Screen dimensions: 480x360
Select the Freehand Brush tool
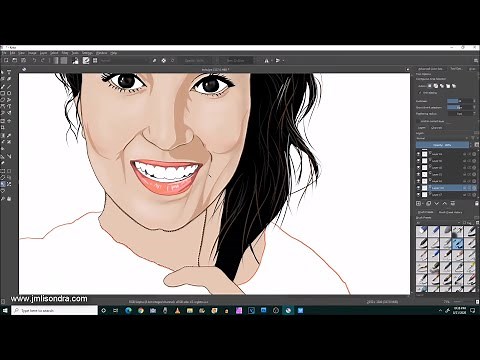[3, 86]
